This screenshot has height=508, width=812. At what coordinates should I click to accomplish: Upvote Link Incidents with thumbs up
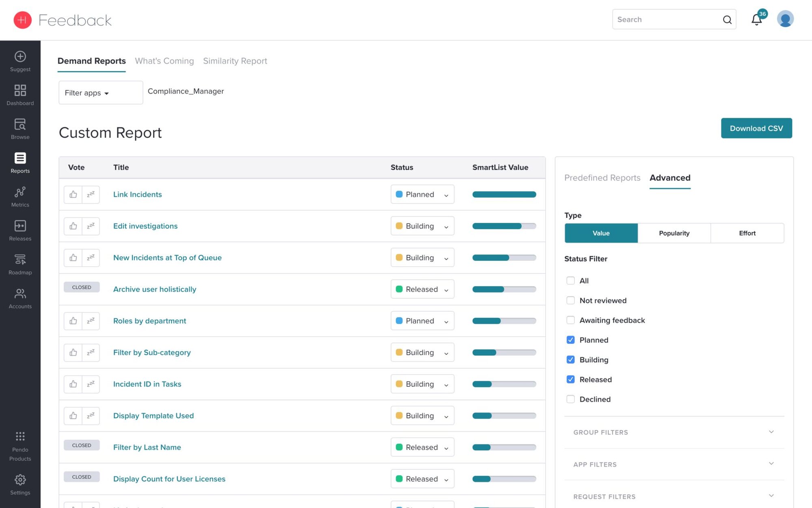point(73,194)
